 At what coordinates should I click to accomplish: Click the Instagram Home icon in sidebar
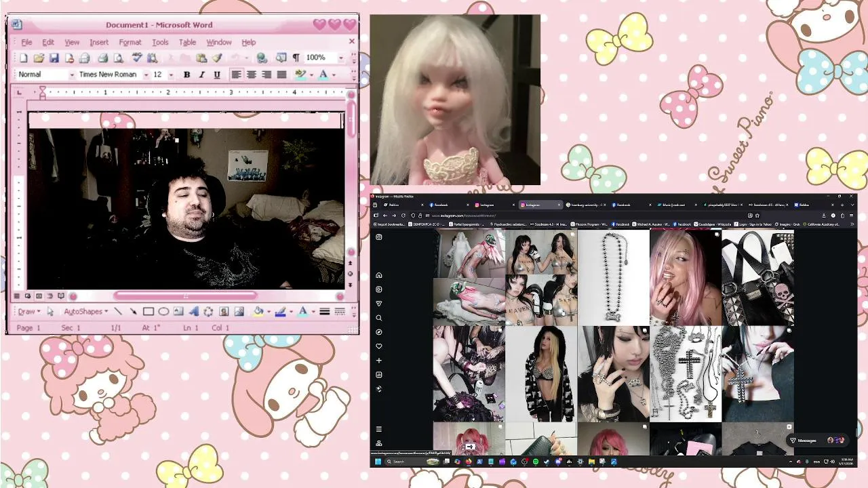pyautogui.click(x=379, y=275)
